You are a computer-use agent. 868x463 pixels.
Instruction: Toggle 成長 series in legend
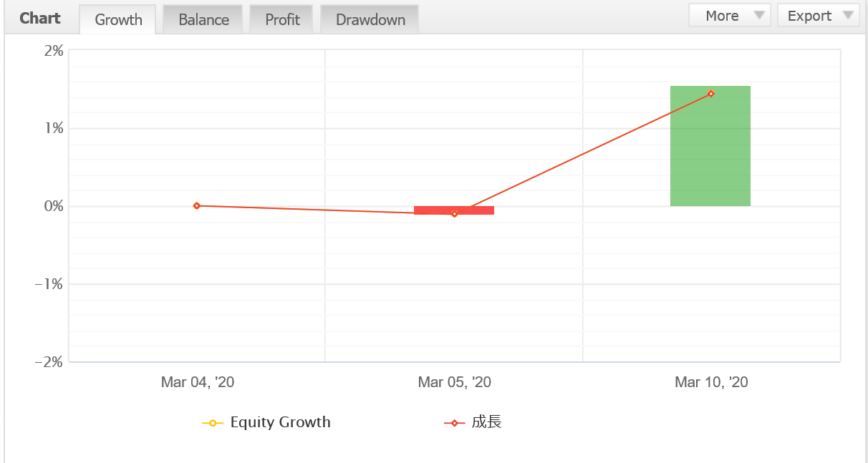pyautogui.click(x=473, y=422)
